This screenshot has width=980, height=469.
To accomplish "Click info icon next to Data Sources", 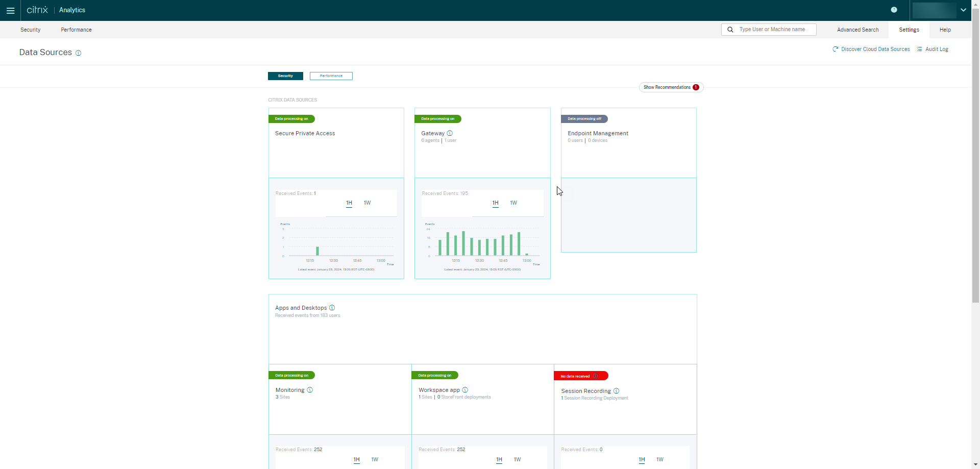I will click(x=79, y=53).
